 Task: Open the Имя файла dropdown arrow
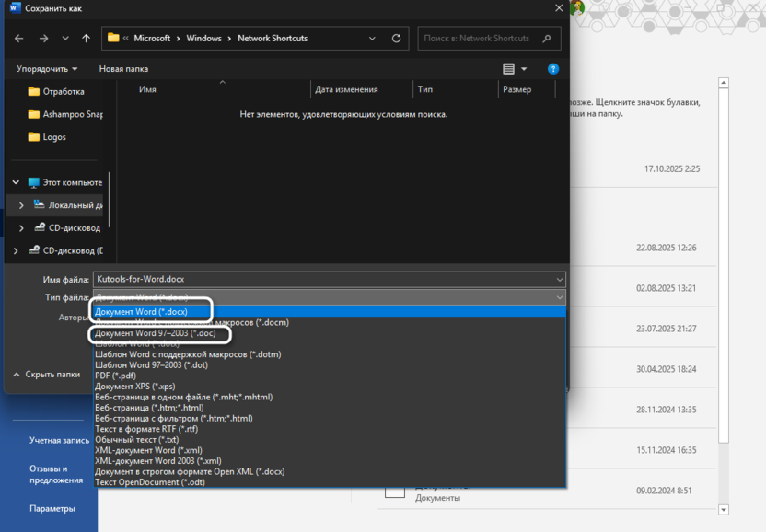pos(559,280)
